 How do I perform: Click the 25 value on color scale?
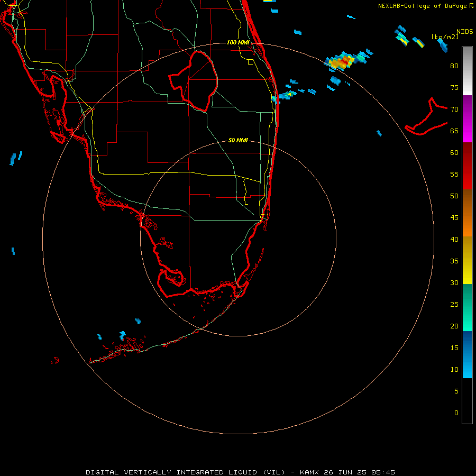click(x=454, y=305)
